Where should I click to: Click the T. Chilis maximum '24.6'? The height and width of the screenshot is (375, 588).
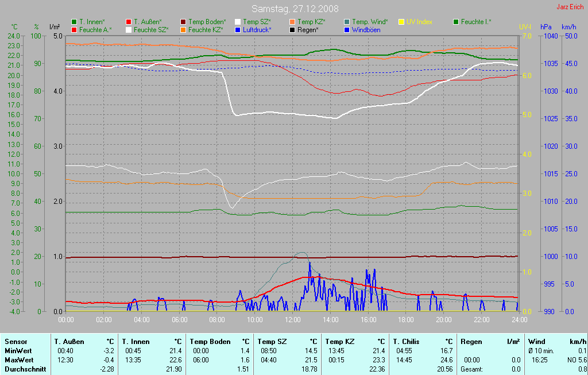tap(447, 360)
